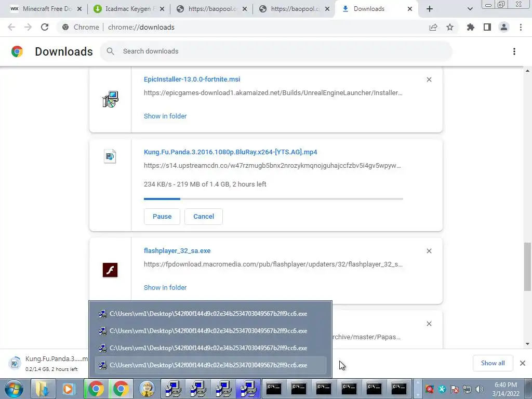
Task: Open the Chrome profile avatar
Action: [x=504, y=27]
